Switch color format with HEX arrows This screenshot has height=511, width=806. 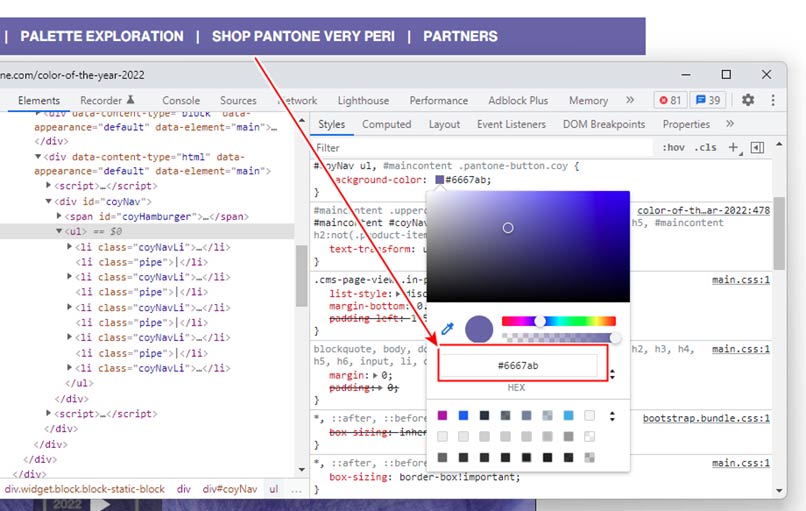pyautogui.click(x=612, y=374)
